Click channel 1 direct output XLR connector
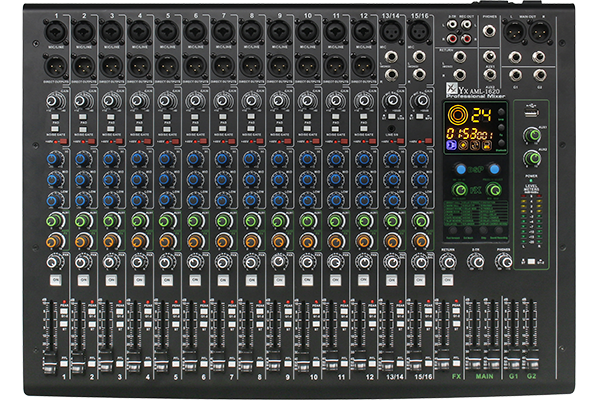The height and width of the screenshot is (400, 600). [x=56, y=66]
